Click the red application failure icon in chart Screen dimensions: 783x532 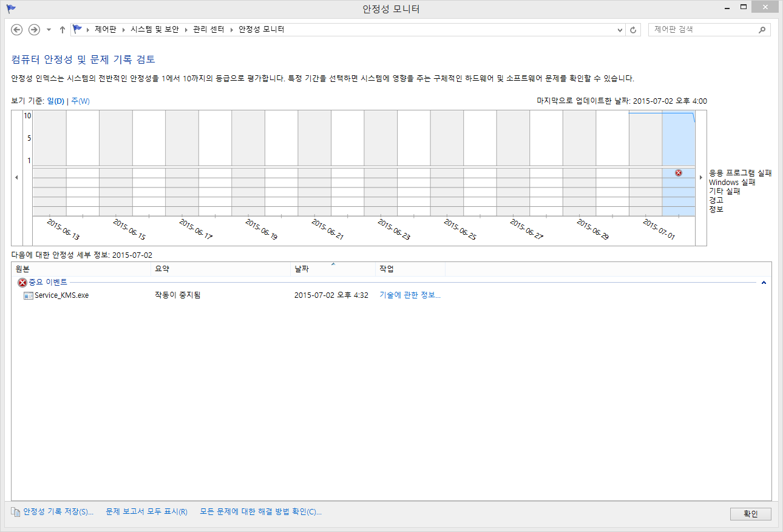(679, 173)
